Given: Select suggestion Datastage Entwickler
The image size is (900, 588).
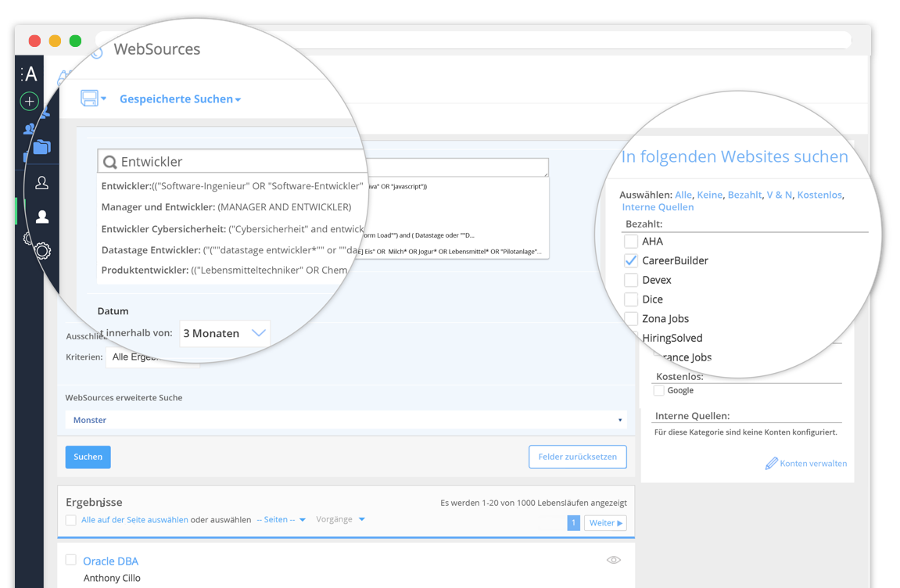Looking at the screenshot, I should (231, 250).
